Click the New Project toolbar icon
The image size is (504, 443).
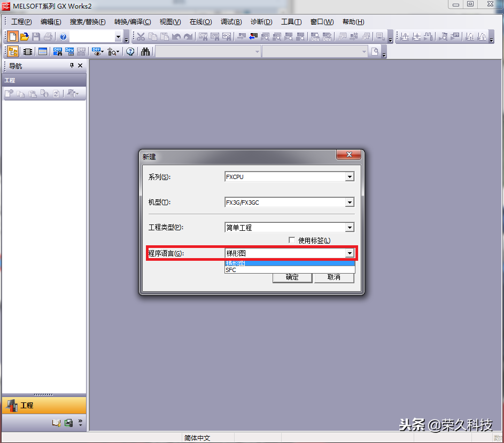12,36
